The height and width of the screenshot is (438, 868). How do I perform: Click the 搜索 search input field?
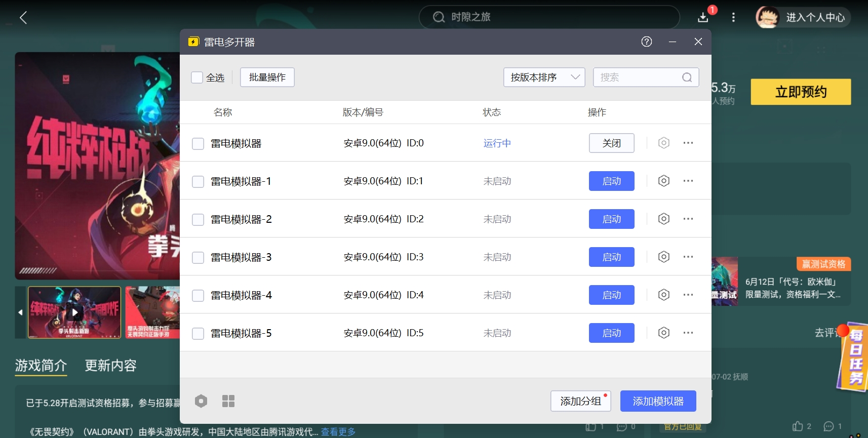coord(638,77)
